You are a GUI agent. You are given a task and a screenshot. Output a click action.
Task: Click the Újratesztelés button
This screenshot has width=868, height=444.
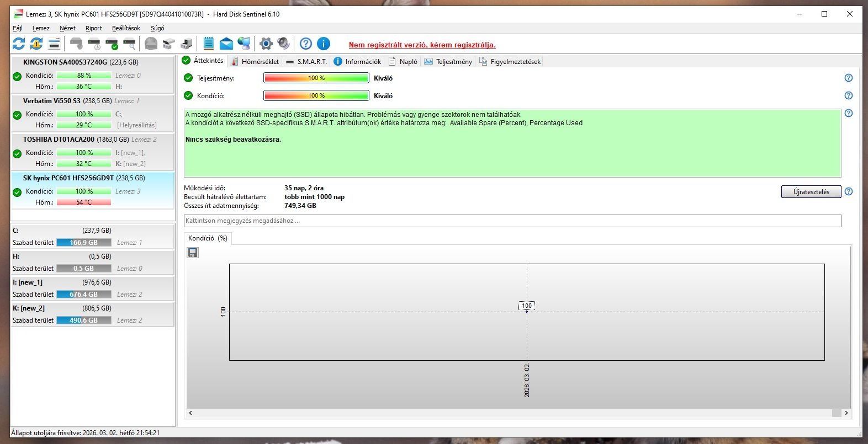[811, 191]
